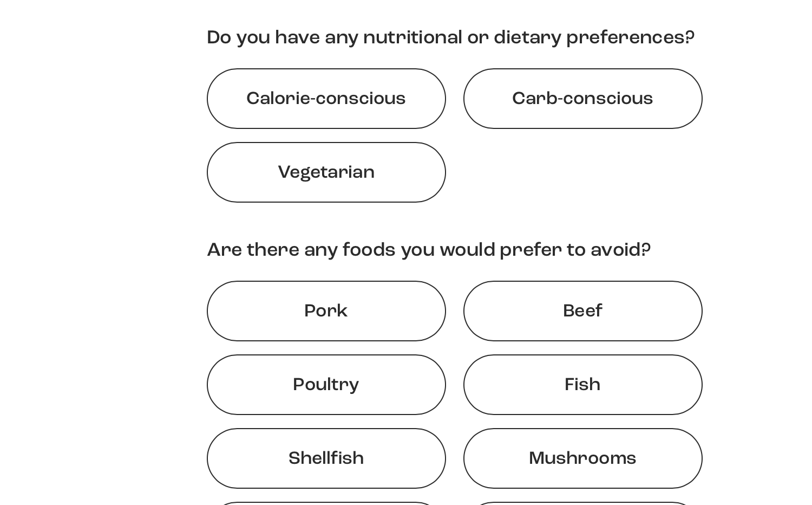This screenshot has height=505, width=812.
Task: Select Beef to avoid
Action: 582,311
